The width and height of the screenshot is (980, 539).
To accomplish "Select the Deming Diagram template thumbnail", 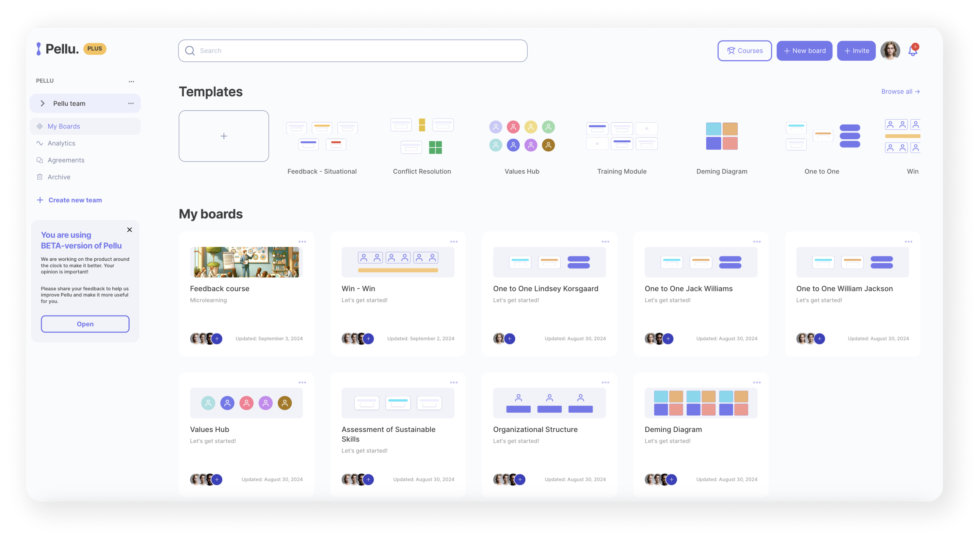I will [x=722, y=136].
